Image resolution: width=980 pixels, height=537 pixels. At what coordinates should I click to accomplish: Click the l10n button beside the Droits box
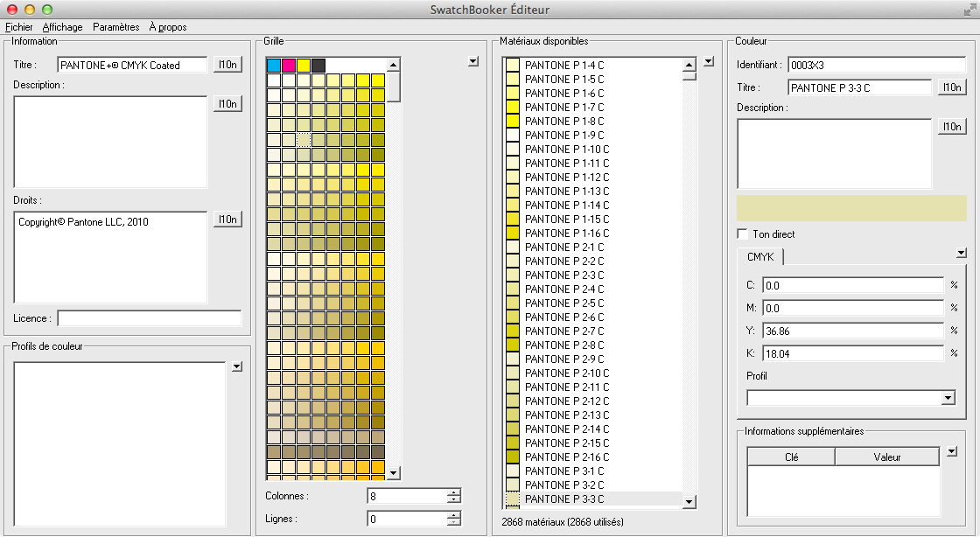click(x=228, y=220)
